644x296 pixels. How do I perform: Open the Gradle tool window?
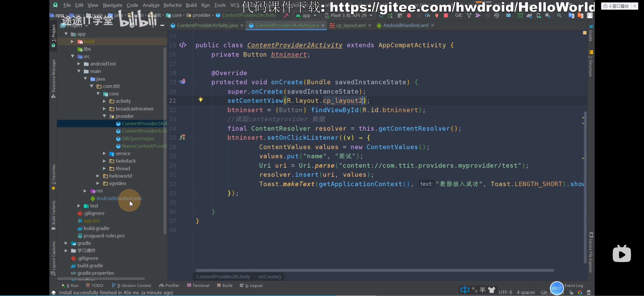point(591,33)
